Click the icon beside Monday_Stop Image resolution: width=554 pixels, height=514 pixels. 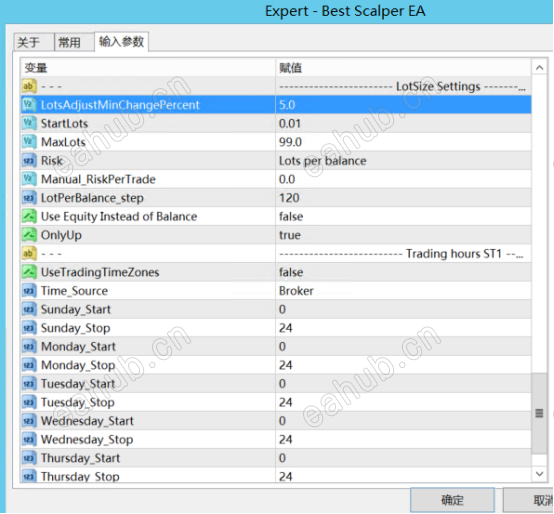[x=29, y=365]
